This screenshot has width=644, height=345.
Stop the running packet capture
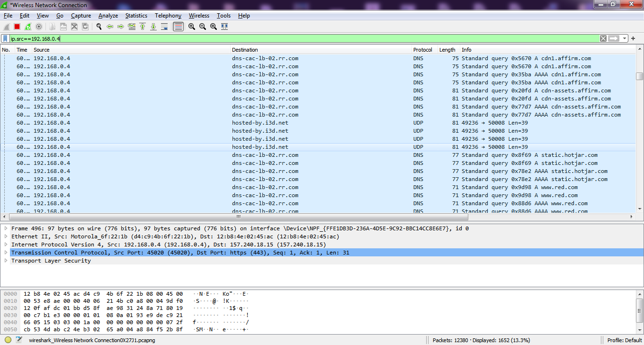coord(17,27)
